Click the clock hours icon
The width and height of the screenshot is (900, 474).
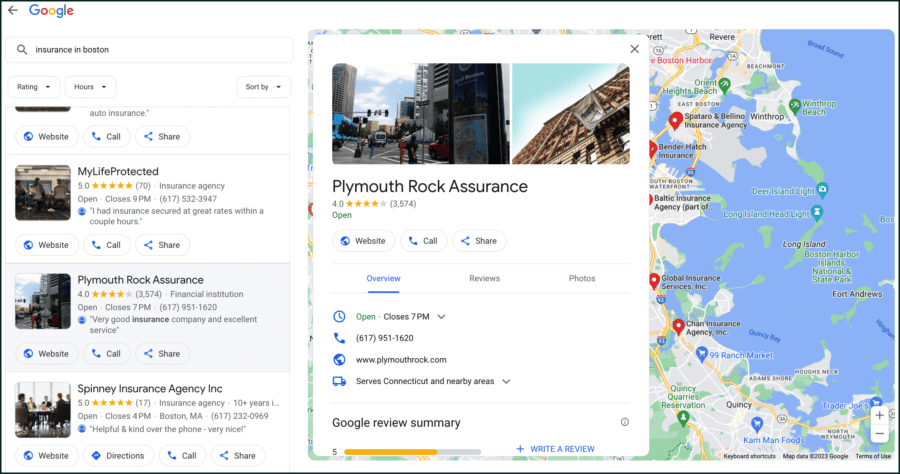click(339, 317)
